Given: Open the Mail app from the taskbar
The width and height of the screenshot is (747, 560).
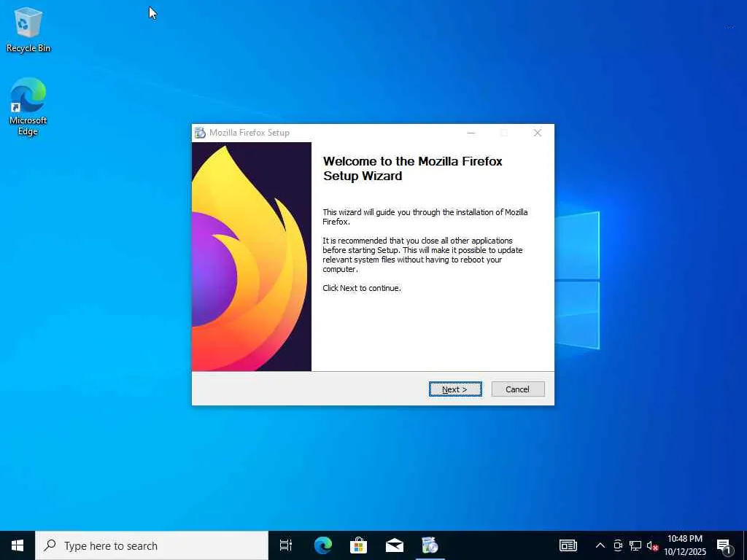Looking at the screenshot, I should 395,545.
